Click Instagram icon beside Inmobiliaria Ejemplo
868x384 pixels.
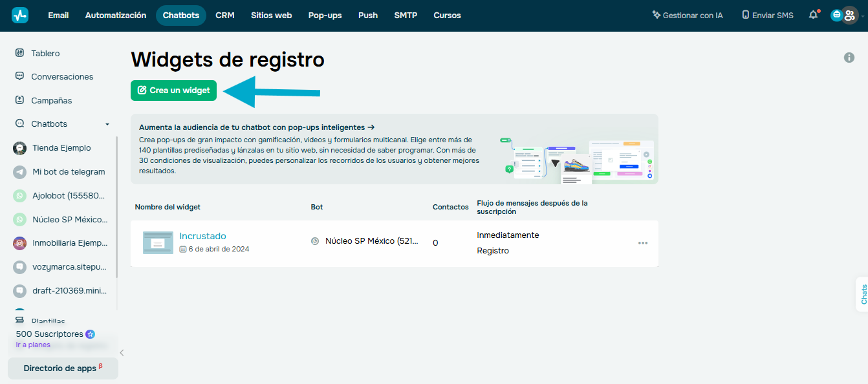pyautogui.click(x=19, y=243)
